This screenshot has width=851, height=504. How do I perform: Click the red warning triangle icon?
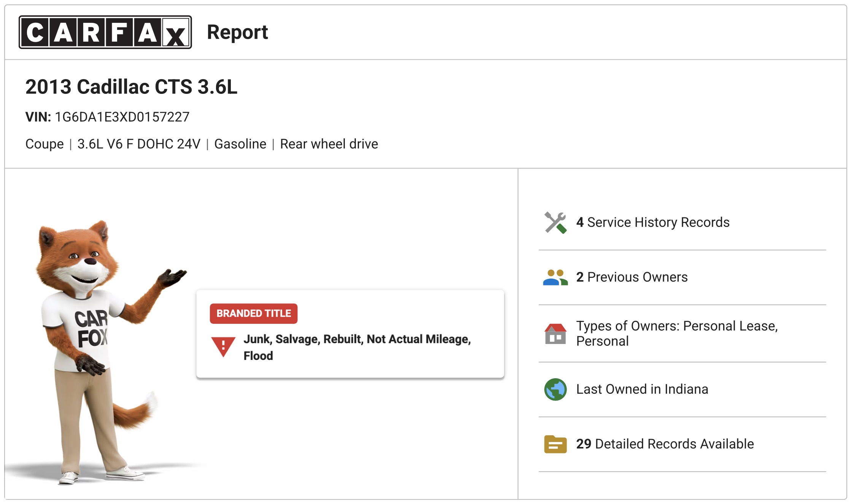tap(223, 347)
